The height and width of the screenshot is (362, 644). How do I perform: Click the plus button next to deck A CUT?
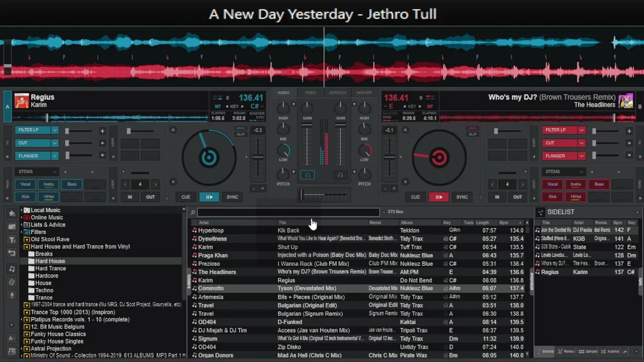coord(102,143)
